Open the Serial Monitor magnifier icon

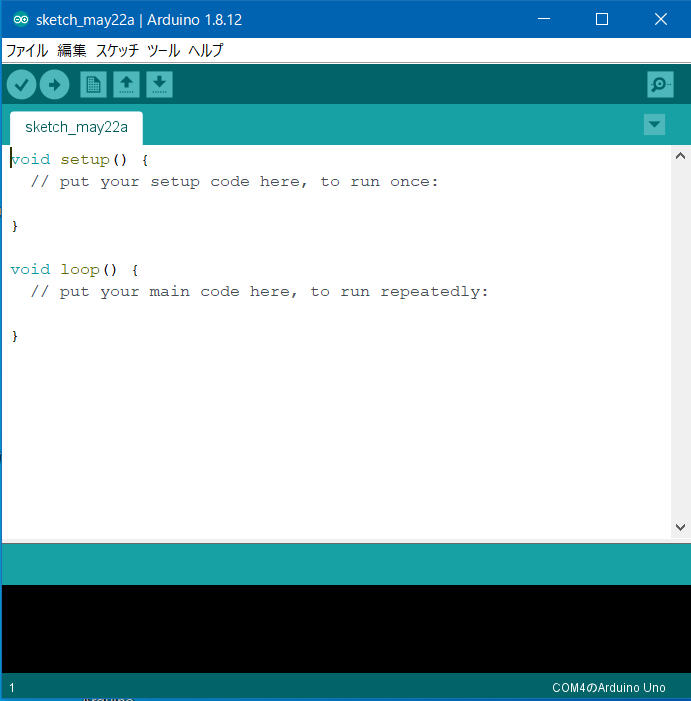tap(660, 84)
